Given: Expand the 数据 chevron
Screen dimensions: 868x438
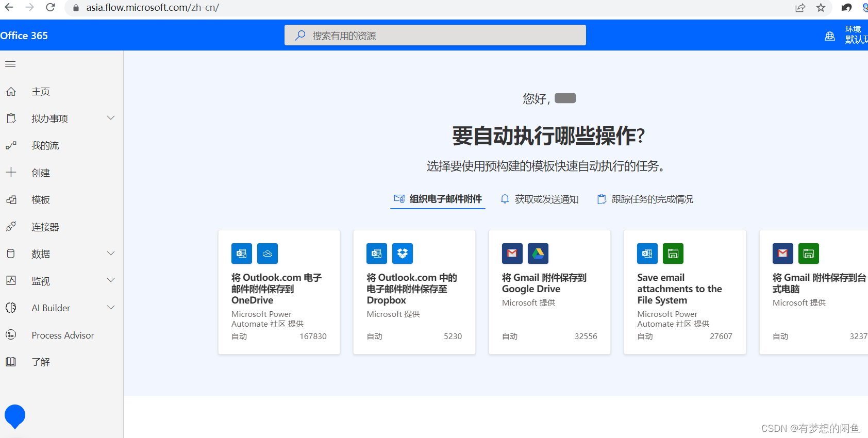Looking at the screenshot, I should click(x=111, y=254).
